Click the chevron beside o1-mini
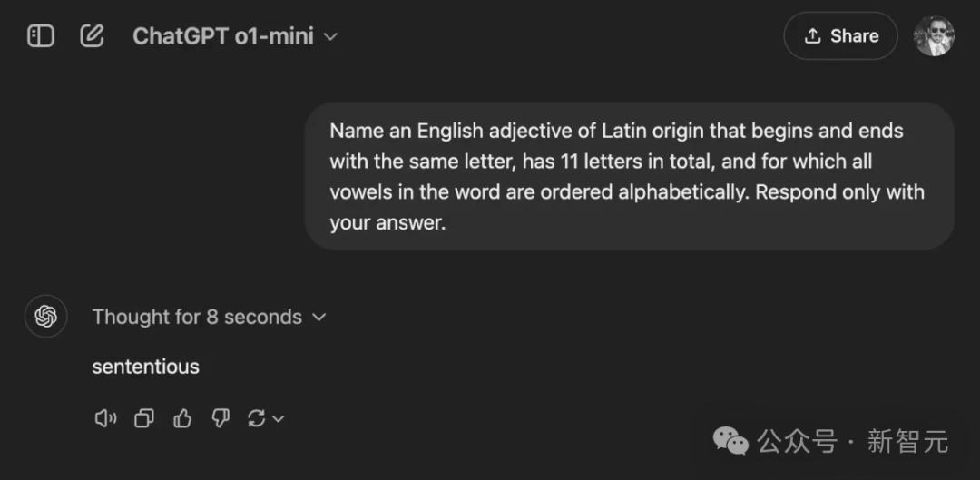This screenshot has width=980, height=480. coord(330,37)
